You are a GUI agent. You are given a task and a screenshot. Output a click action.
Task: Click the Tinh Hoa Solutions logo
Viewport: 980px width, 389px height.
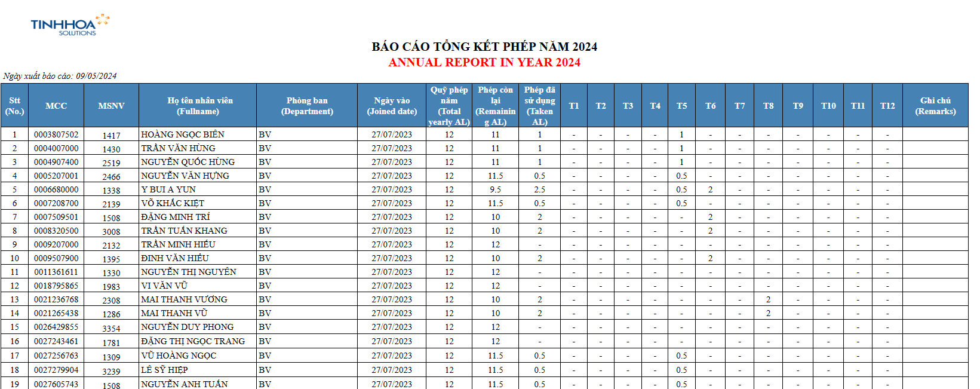(69, 25)
